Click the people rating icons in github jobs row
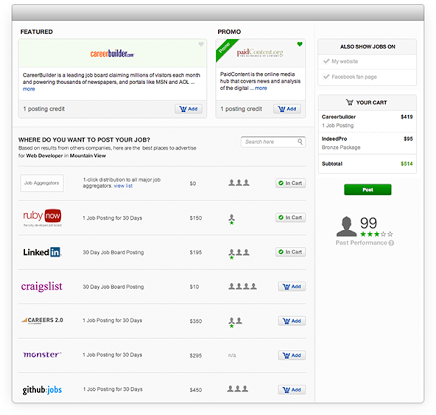 pyautogui.click(x=238, y=389)
